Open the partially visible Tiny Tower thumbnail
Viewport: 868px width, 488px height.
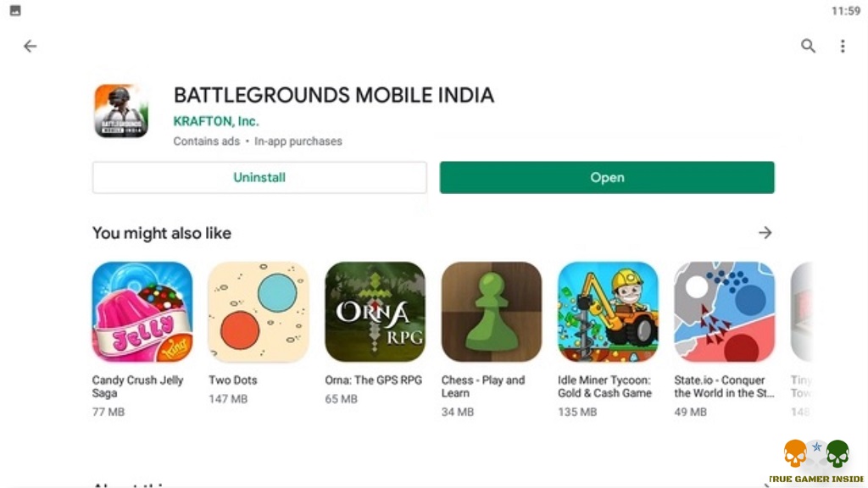(x=802, y=312)
